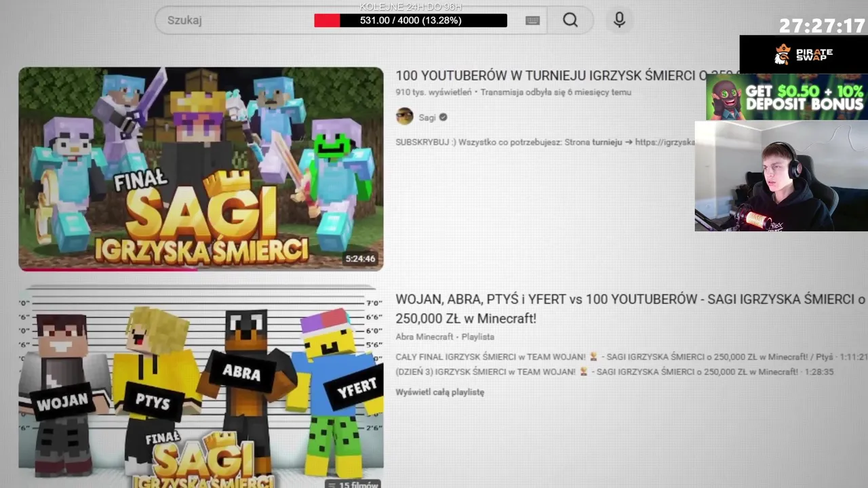Open the Abra Minecraft channel link
Screen dimensions: 868x488
[x=425, y=337]
